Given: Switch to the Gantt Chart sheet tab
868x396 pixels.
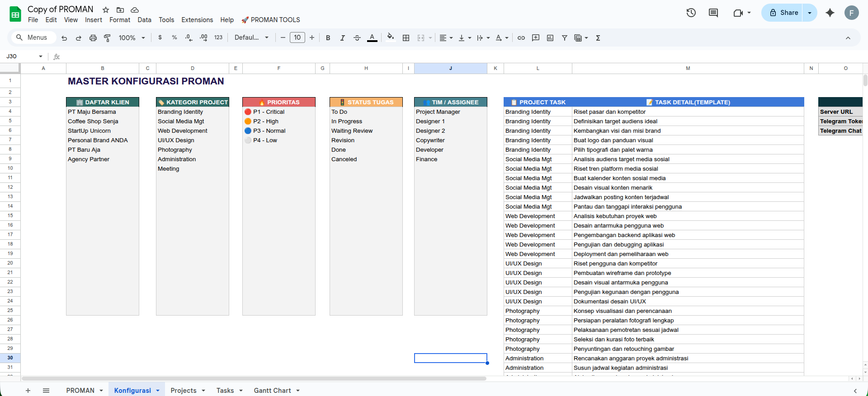Looking at the screenshot, I should (x=272, y=391).
